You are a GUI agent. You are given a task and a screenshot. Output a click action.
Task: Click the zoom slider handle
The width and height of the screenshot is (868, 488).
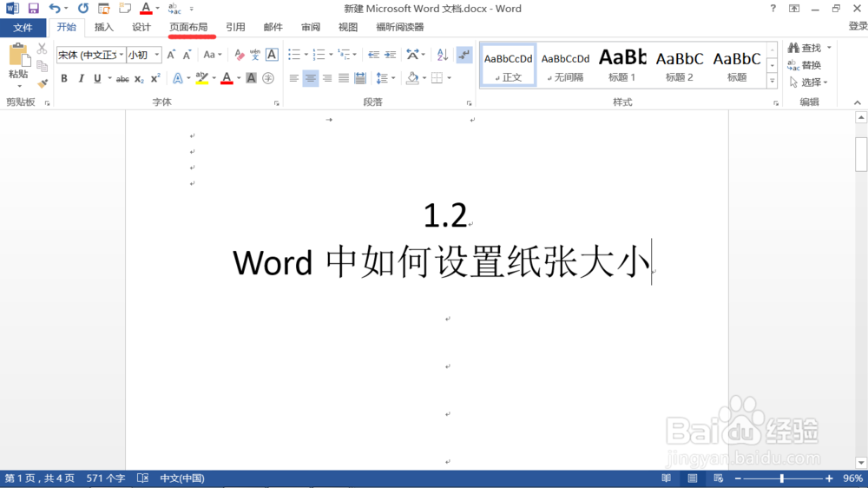782,478
